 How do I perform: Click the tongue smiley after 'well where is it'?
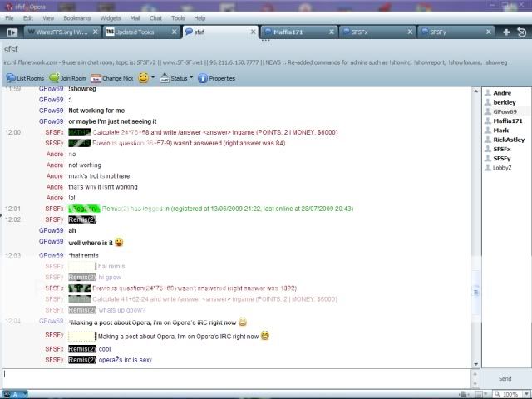tap(119, 242)
